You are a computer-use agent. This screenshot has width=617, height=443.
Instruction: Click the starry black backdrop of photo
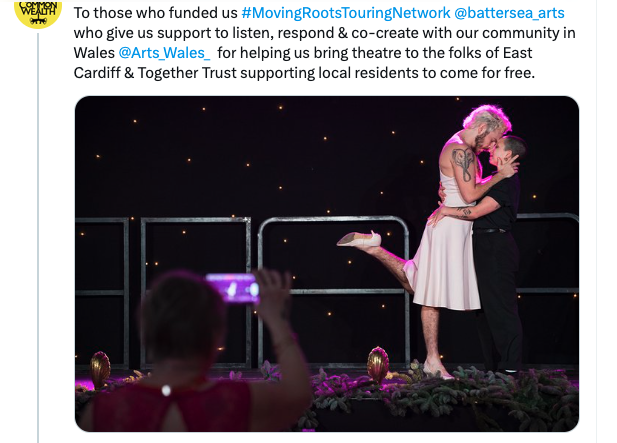275,157
